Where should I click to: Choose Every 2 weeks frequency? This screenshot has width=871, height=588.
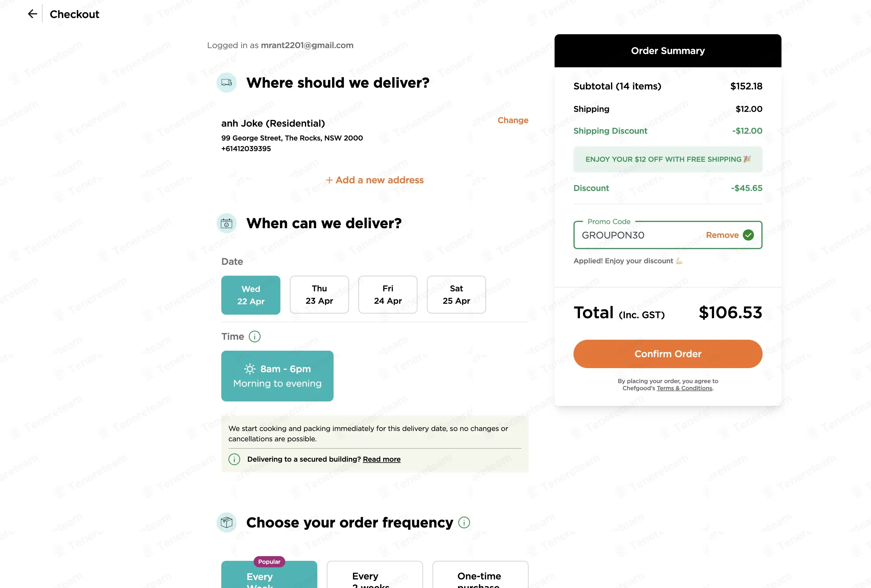[375, 575]
